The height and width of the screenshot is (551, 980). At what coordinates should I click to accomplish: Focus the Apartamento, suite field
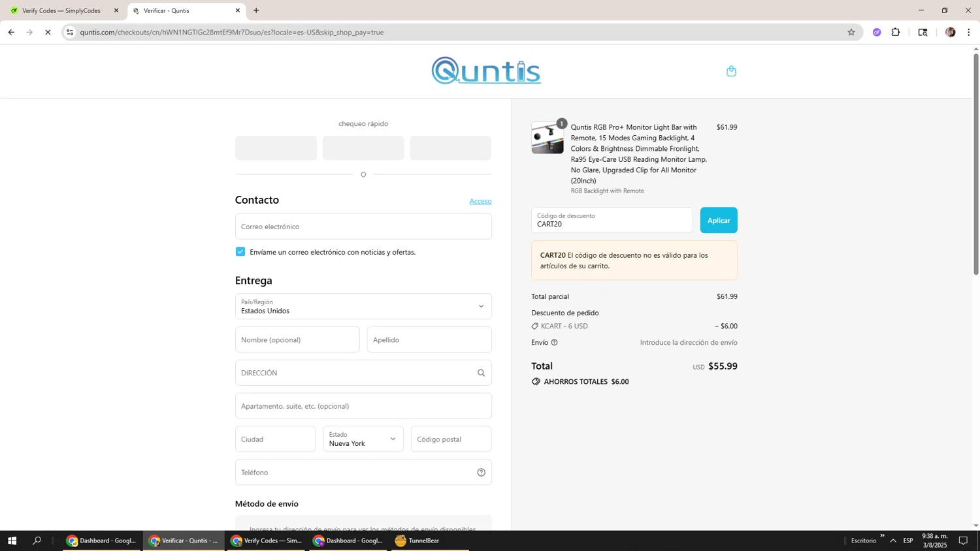point(363,406)
